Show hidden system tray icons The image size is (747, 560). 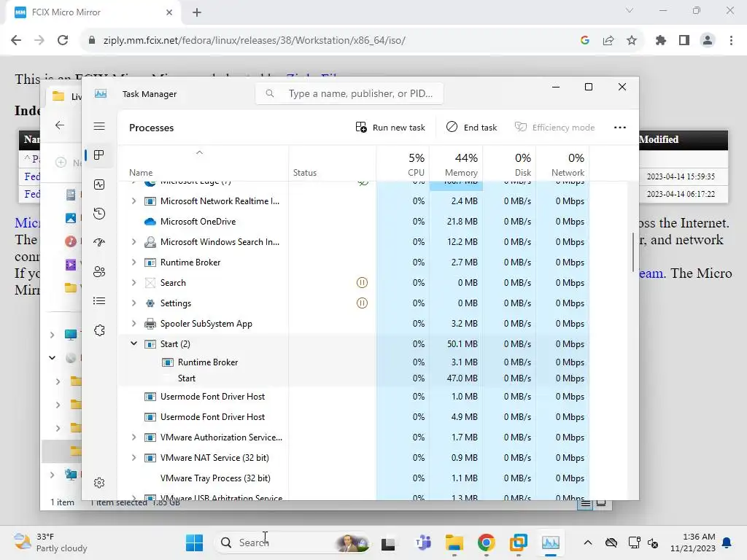[588, 542]
